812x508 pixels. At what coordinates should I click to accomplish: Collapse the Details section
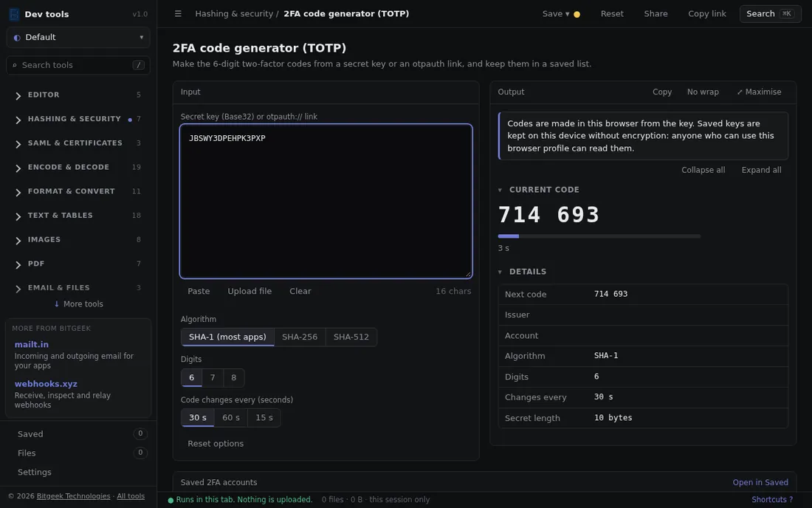click(522, 272)
